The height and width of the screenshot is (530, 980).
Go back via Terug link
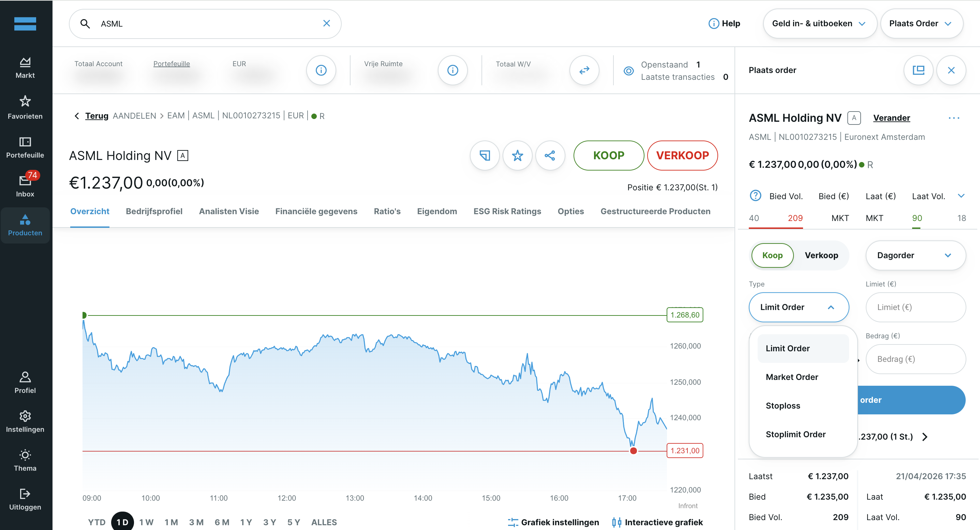tap(96, 116)
